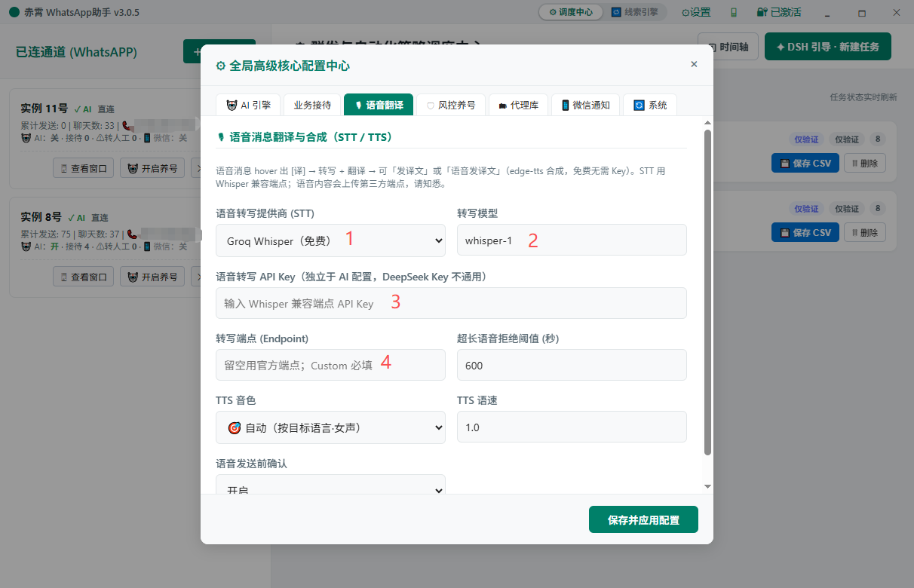Click the dialog scrollbar's up arrow
914x588 pixels.
[x=707, y=122]
